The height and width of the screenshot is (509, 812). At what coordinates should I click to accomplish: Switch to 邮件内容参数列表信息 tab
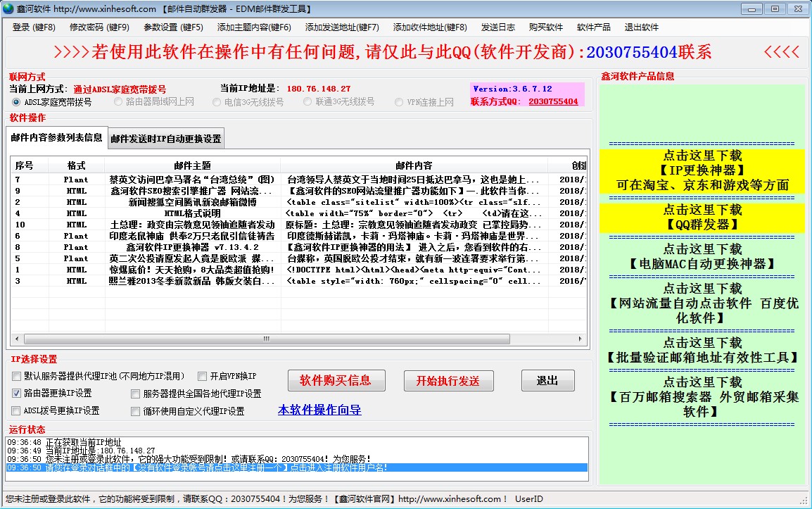[57, 137]
